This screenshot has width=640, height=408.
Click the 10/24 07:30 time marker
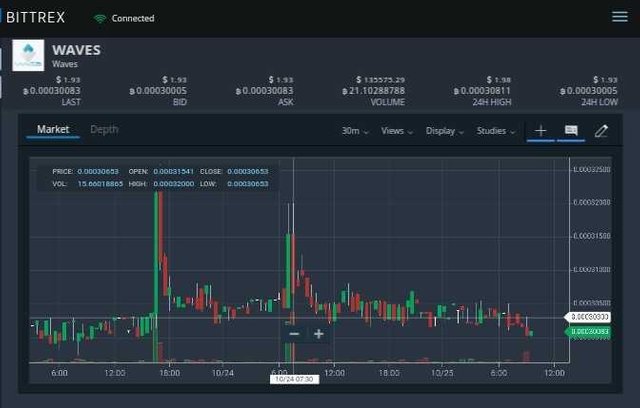click(x=294, y=378)
